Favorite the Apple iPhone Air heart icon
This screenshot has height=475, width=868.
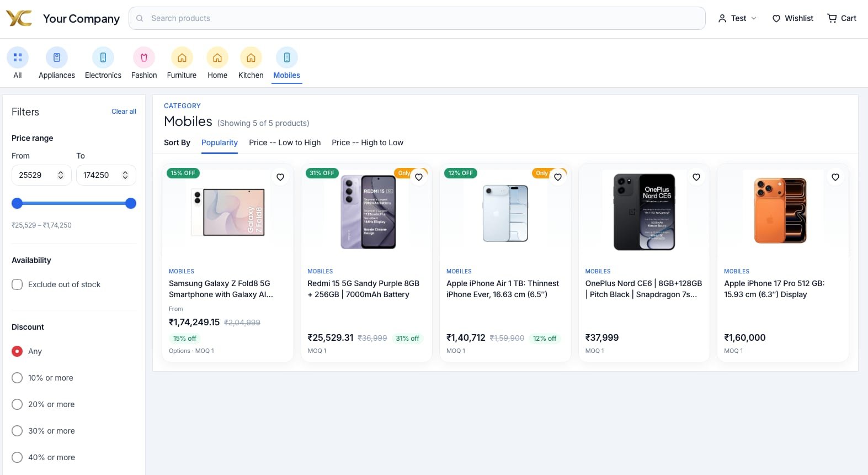(558, 177)
